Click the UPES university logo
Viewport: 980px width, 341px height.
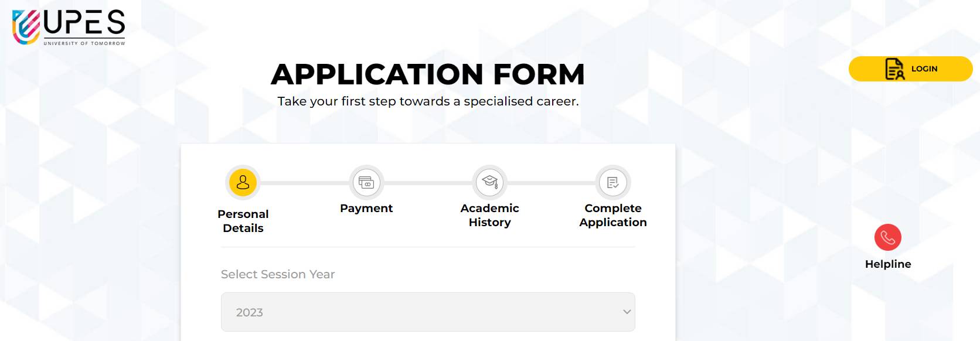tap(68, 26)
